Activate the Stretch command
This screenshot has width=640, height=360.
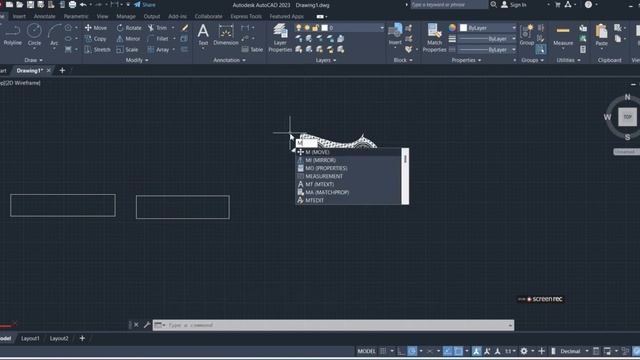(98, 49)
